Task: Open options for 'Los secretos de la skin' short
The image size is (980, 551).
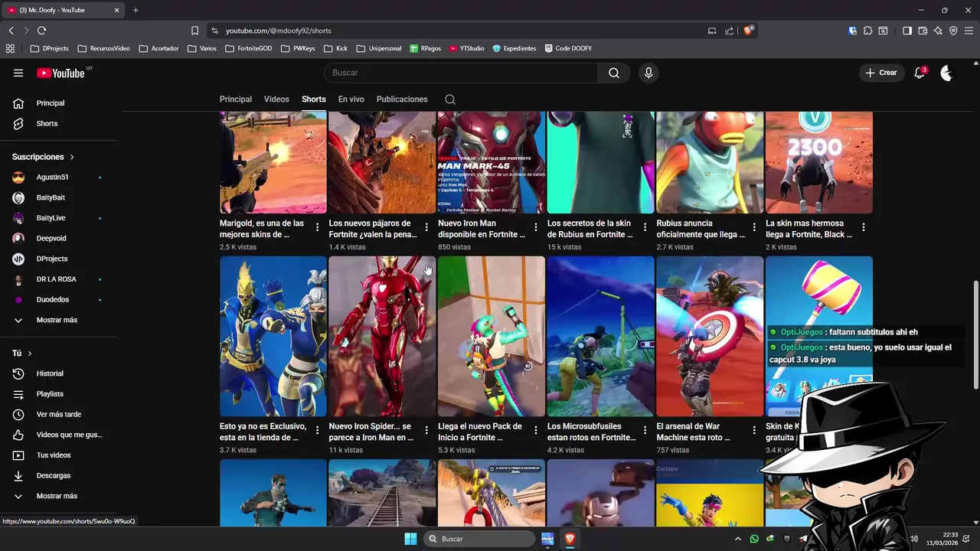Action: (645, 227)
